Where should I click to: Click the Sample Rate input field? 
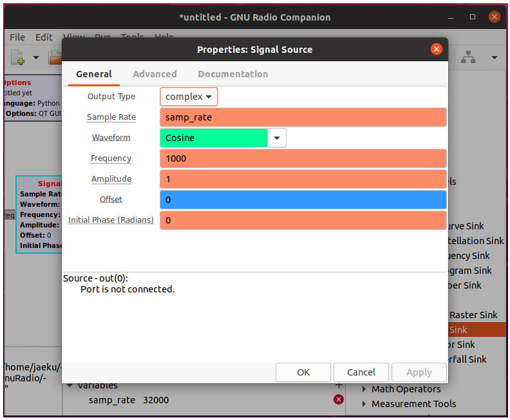tap(303, 117)
